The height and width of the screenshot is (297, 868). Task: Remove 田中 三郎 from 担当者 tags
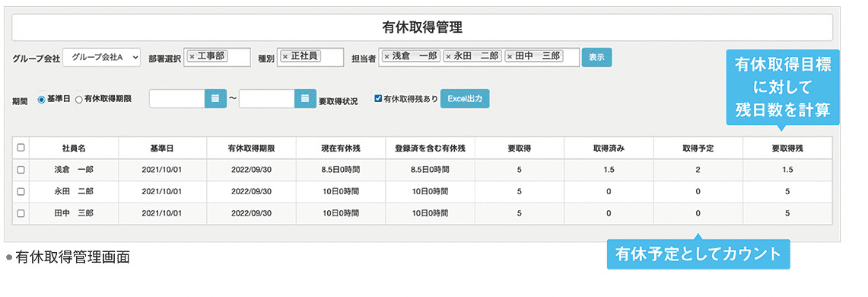(509, 56)
